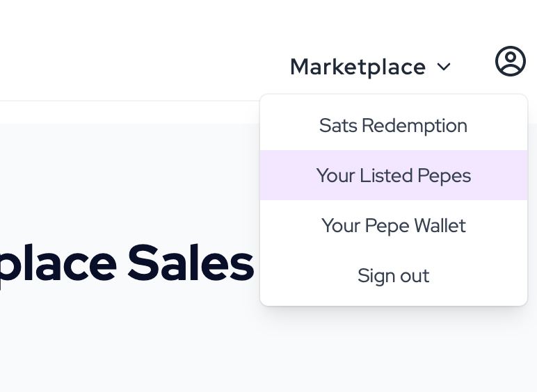
Task: Go to Your Listed Pepes
Action: click(394, 175)
